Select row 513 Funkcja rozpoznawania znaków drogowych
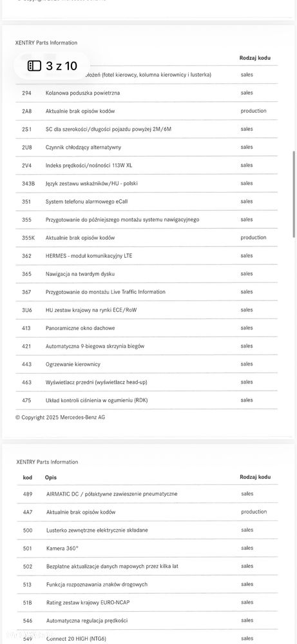This screenshot has height=644, width=297. pos(148,584)
